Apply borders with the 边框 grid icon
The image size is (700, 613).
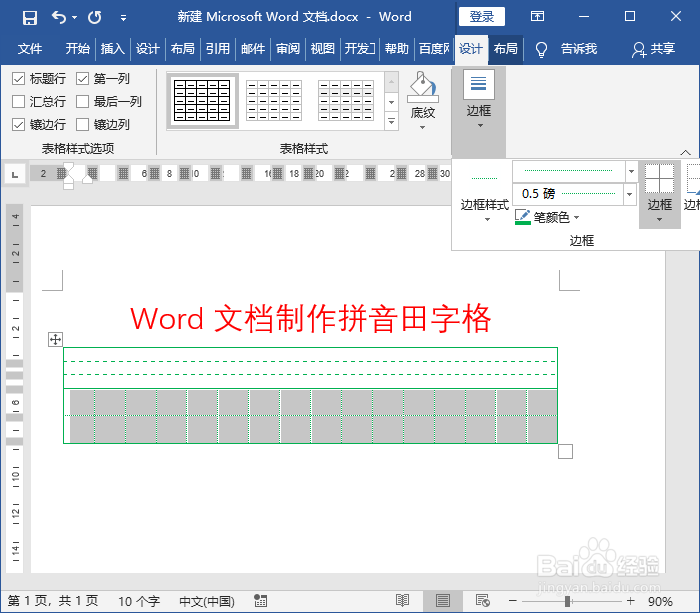pos(659,179)
